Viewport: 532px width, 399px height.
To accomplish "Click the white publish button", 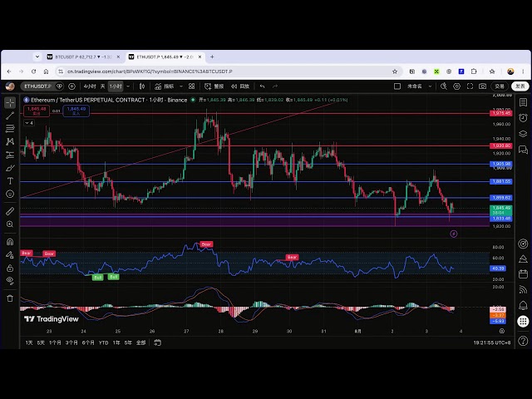I will pyautogui.click(x=520, y=86).
